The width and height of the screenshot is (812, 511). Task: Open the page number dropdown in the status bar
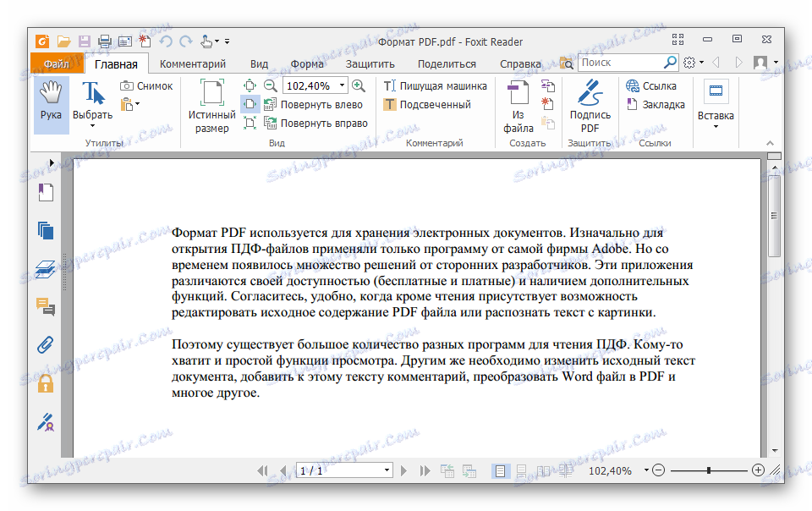[x=387, y=470]
